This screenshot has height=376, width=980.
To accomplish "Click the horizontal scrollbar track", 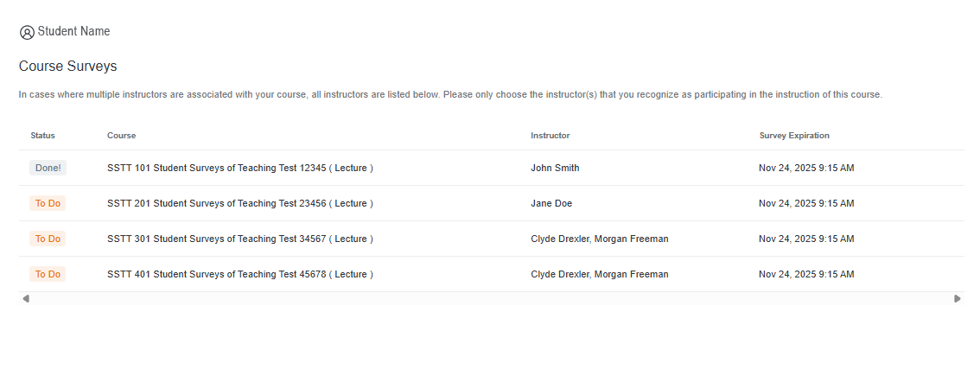I will click(491, 299).
